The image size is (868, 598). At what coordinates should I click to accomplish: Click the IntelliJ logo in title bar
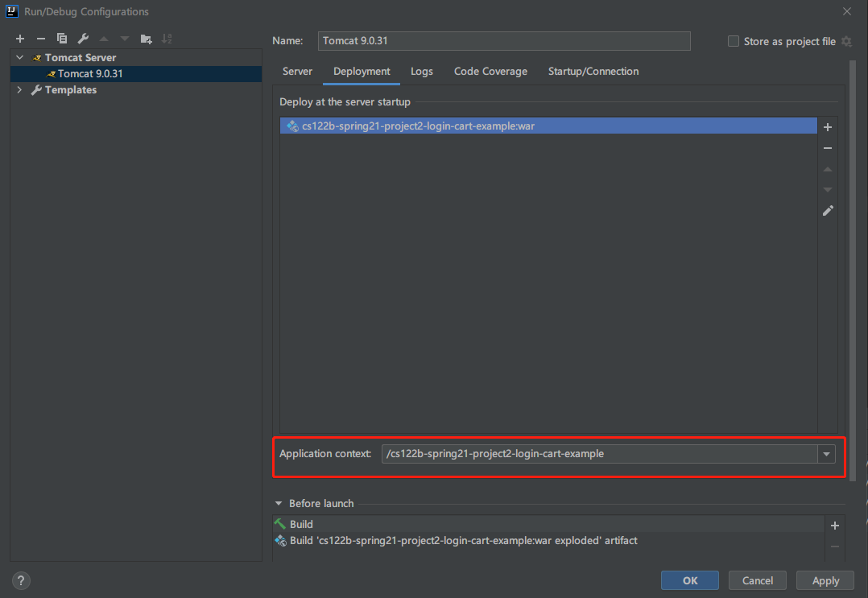click(11, 11)
